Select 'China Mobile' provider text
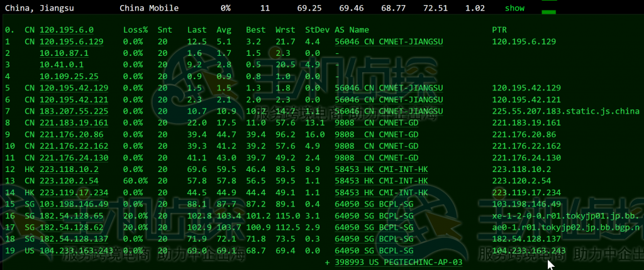The image size is (644, 270). coord(149,8)
